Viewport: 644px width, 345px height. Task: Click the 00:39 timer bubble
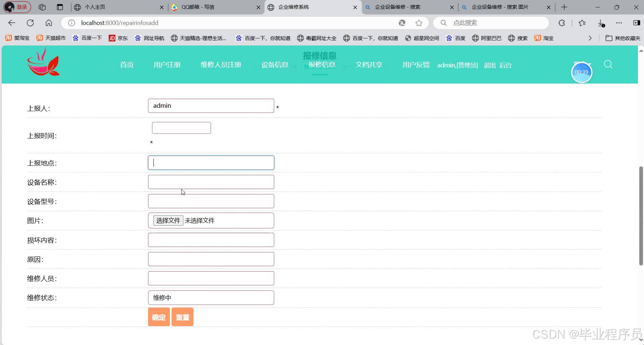coord(581,72)
